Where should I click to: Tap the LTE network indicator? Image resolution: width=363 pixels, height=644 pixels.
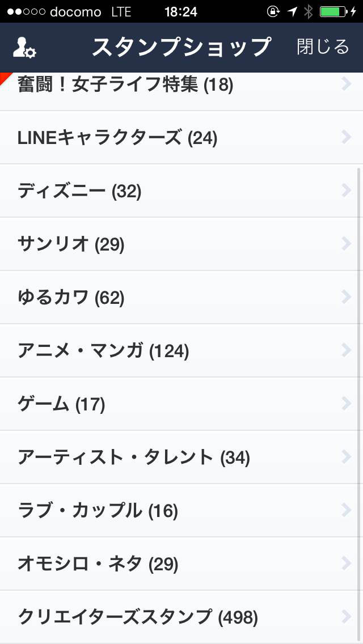click(120, 11)
